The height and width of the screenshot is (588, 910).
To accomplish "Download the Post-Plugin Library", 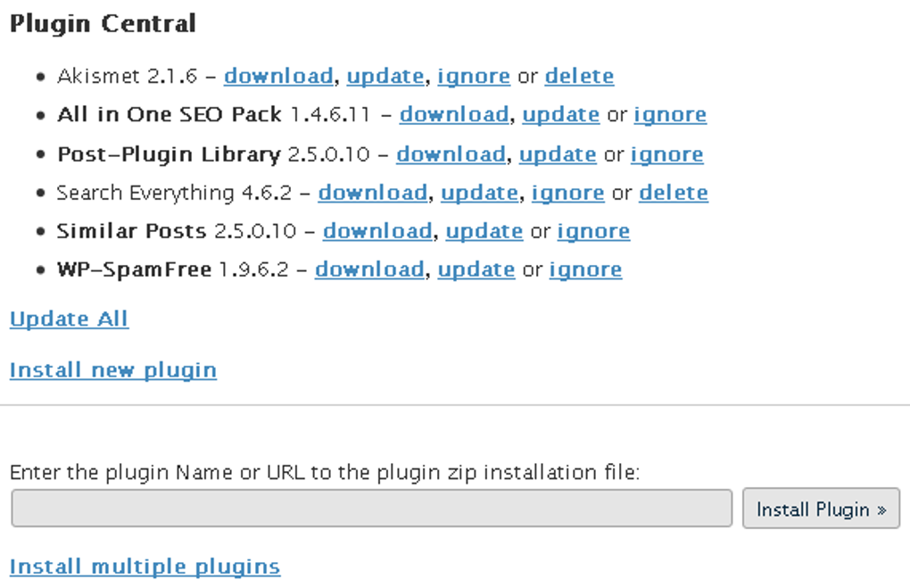I will click(451, 153).
